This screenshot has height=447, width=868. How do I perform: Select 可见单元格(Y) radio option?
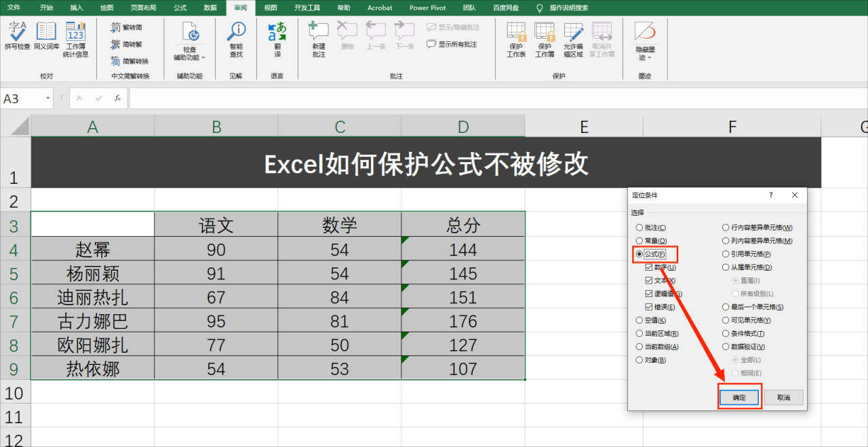747,320
